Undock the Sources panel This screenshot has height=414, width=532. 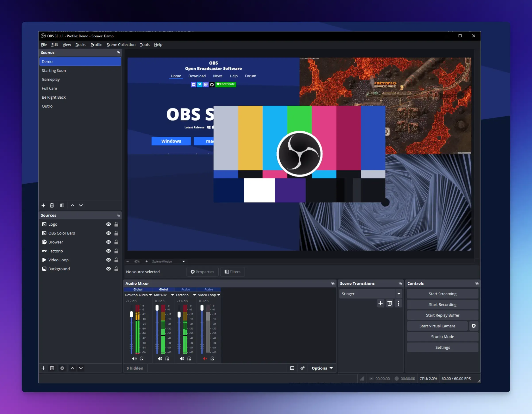(x=118, y=215)
